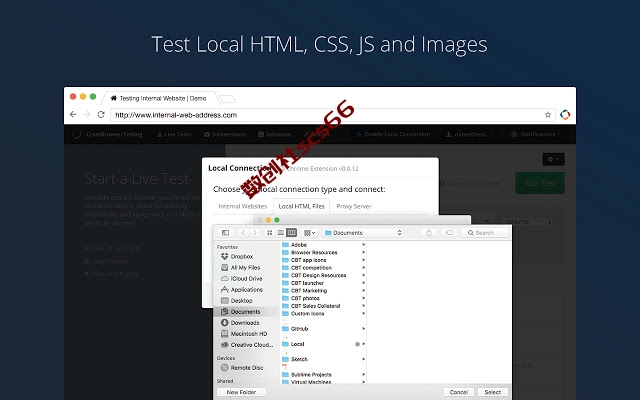Viewport: 640px width, 400px height.
Task: Open the arrange/group items dropdown
Action: (309, 233)
